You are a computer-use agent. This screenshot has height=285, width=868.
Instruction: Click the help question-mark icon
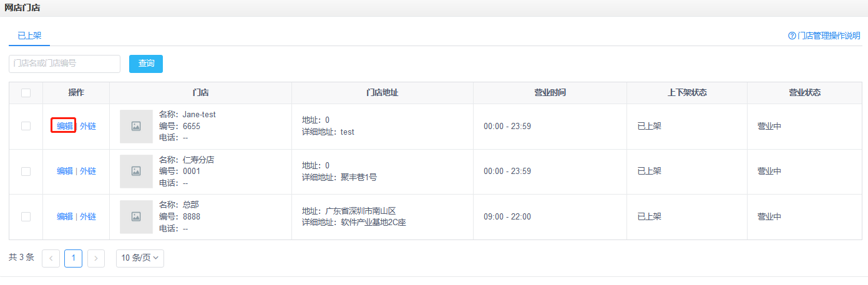coord(792,36)
